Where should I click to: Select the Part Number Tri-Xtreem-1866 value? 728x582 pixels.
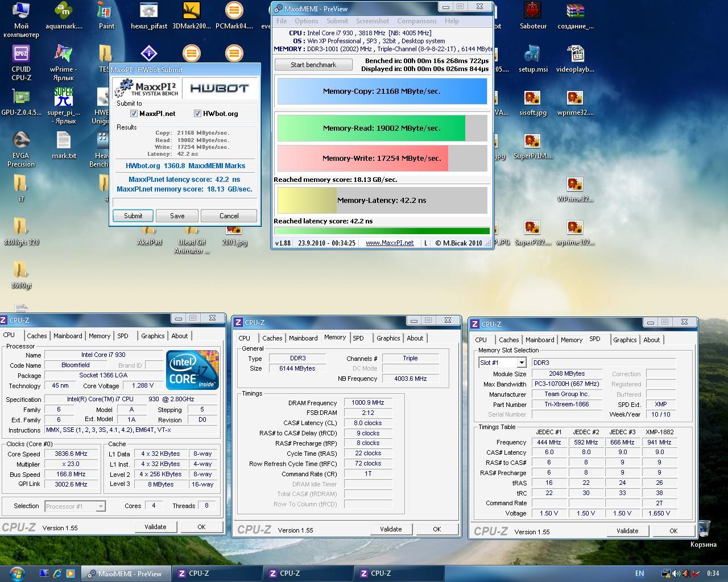click(x=567, y=405)
